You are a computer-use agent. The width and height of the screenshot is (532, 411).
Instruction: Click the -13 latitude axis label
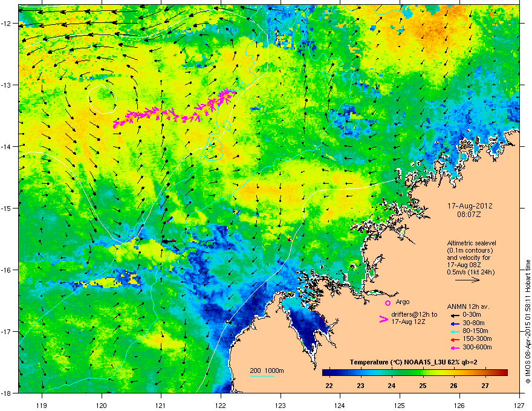click(x=6, y=85)
